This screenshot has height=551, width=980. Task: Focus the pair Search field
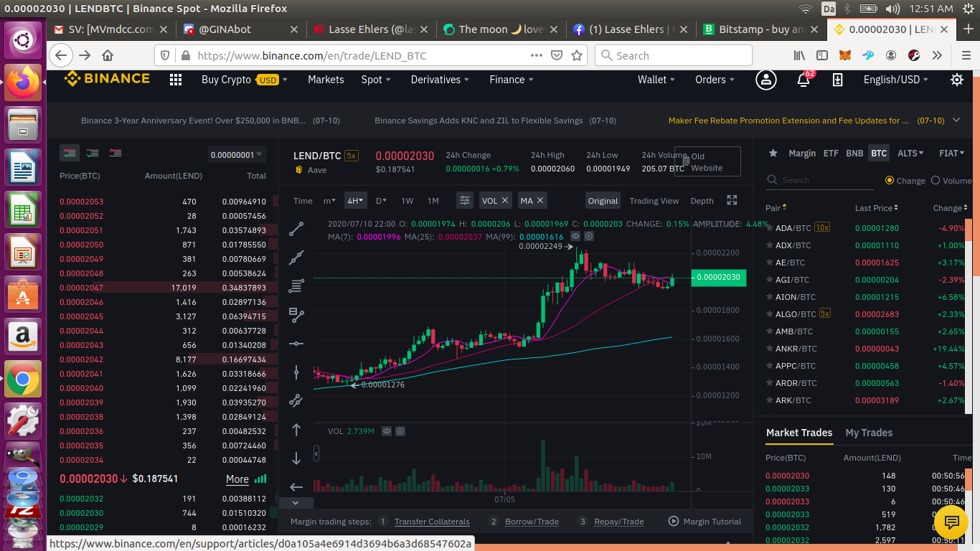coord(819,180)
